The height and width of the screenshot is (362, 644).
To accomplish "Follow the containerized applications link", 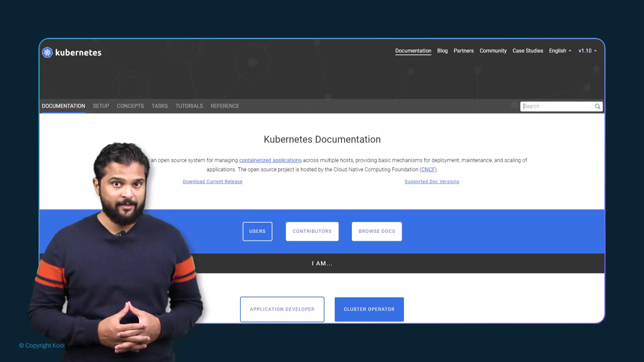I will (270, 160).
